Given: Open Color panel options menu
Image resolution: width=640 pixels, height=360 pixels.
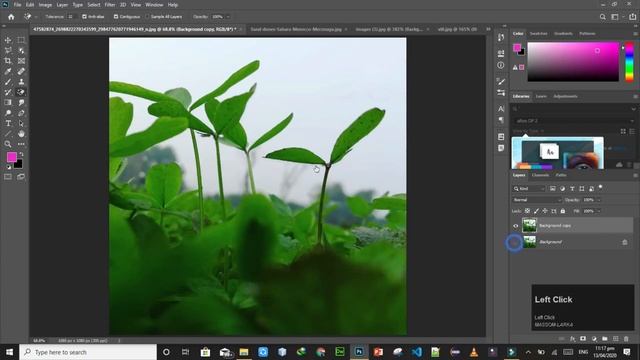Looking at the screenshot, I should tap(635, 34).
